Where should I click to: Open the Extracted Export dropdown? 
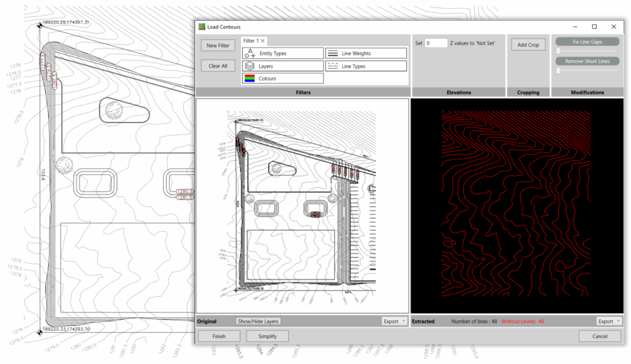coord(609,321)
